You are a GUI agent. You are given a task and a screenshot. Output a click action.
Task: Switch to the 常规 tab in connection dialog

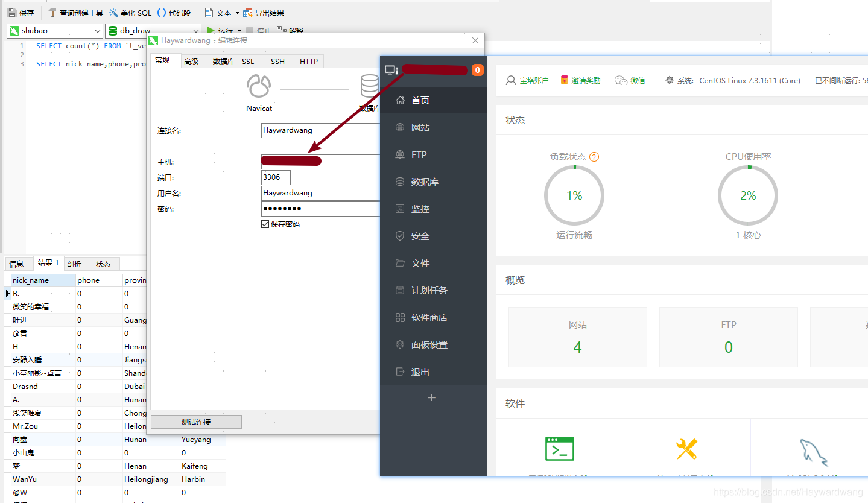click(x=164, y=60)
